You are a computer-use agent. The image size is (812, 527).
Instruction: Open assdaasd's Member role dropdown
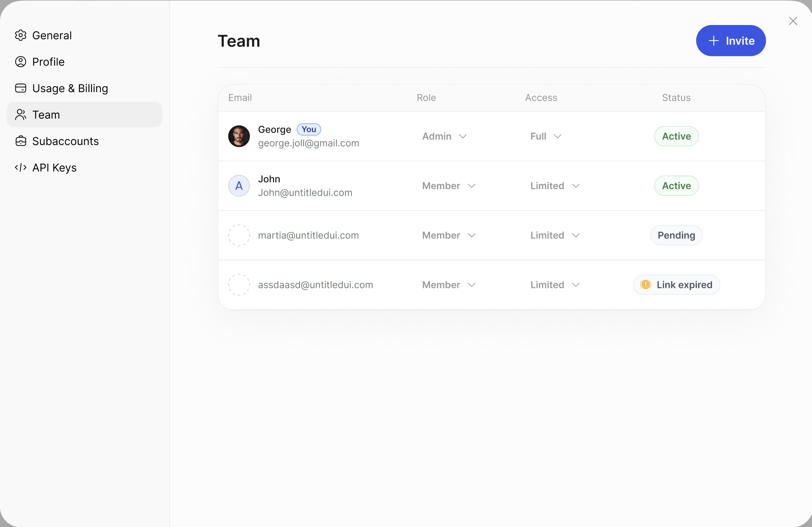pos(449,285)
